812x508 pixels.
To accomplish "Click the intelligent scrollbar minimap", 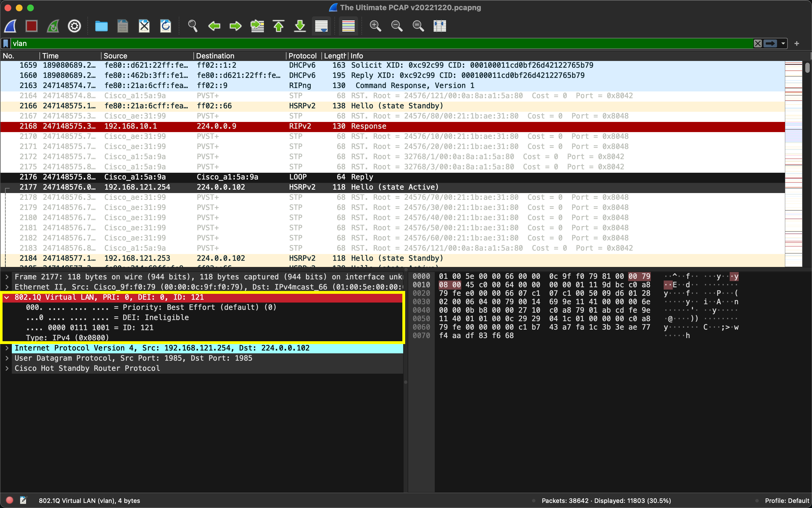I will click(794, 164).
